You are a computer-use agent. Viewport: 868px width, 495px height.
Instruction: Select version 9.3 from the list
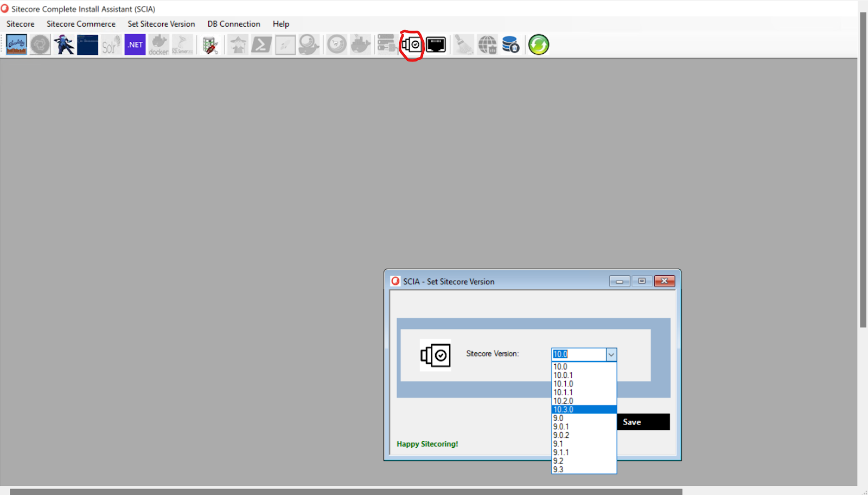pos(584,469)
